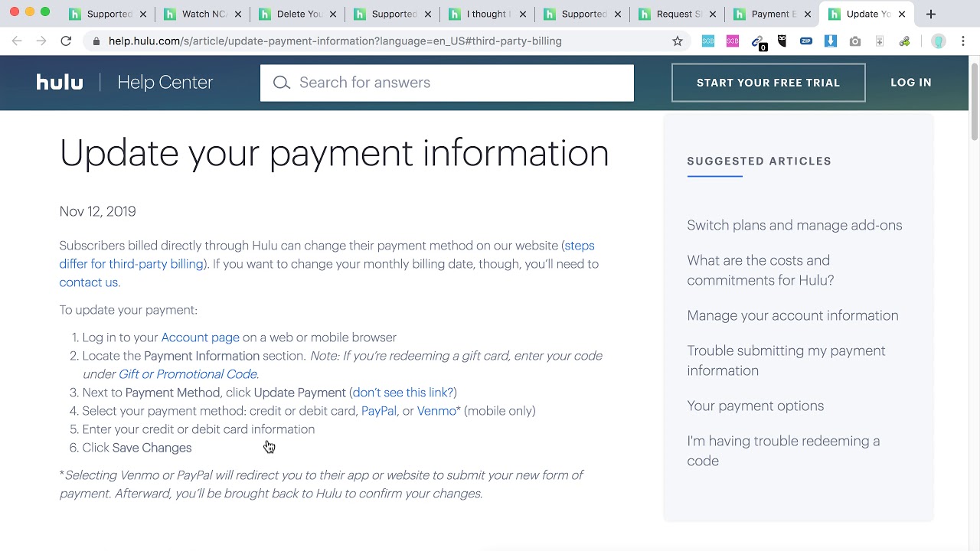Open the chain link extension with 0 badge
This screenshot has width=980, height=551.
coord(758,42)
